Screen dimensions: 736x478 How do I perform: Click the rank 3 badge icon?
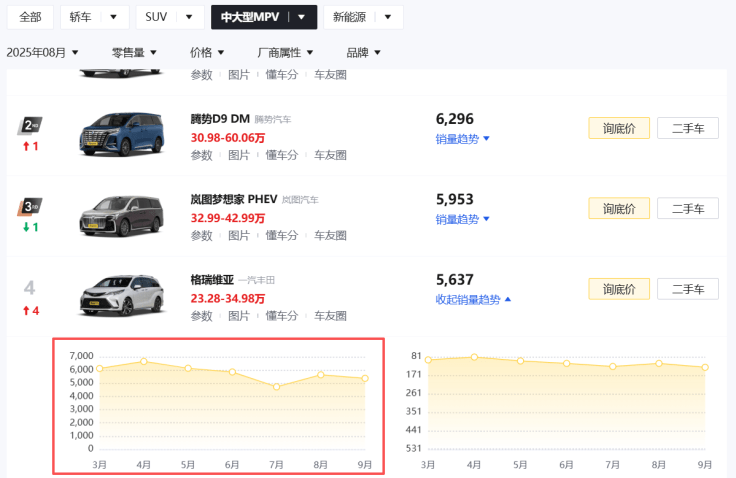coord(30,207)
